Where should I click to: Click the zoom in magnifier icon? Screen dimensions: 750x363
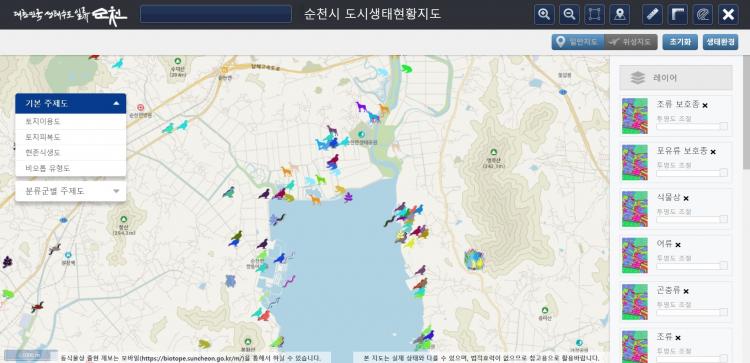point(544,14)
